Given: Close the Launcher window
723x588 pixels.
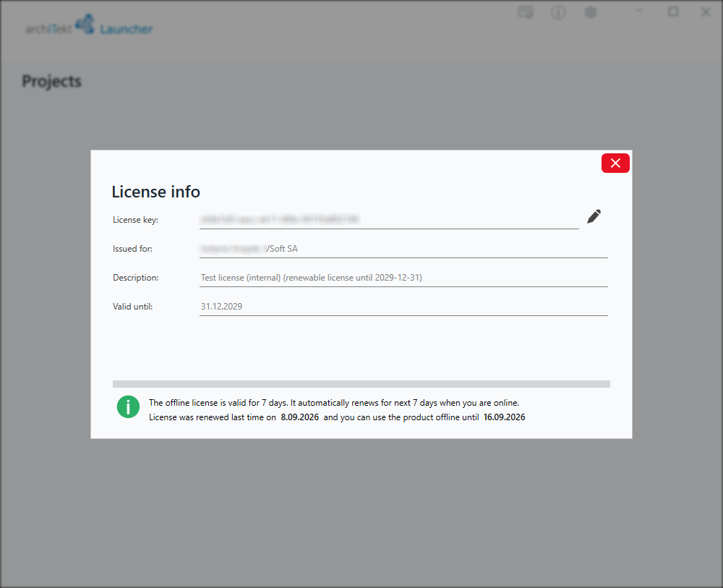Looking at the screenshot, I should [x=706, y=12].
